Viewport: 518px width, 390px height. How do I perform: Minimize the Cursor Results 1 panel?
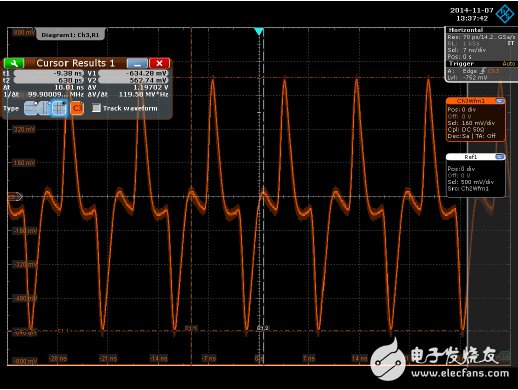pyautogui.click(x=137, y=63)
